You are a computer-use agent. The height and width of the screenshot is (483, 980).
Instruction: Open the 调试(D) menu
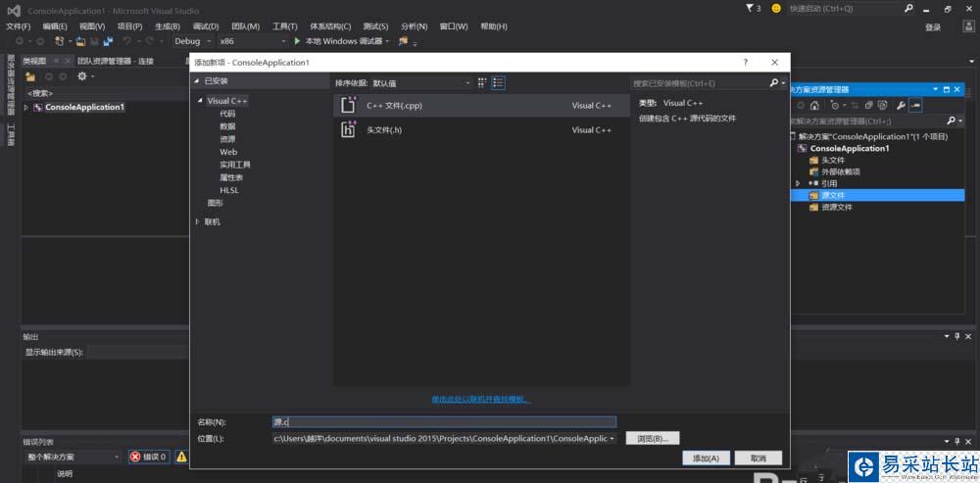[x=206, y=26]
